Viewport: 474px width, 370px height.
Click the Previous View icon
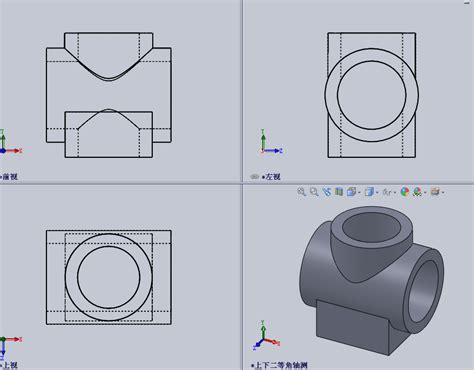point(327,192)
